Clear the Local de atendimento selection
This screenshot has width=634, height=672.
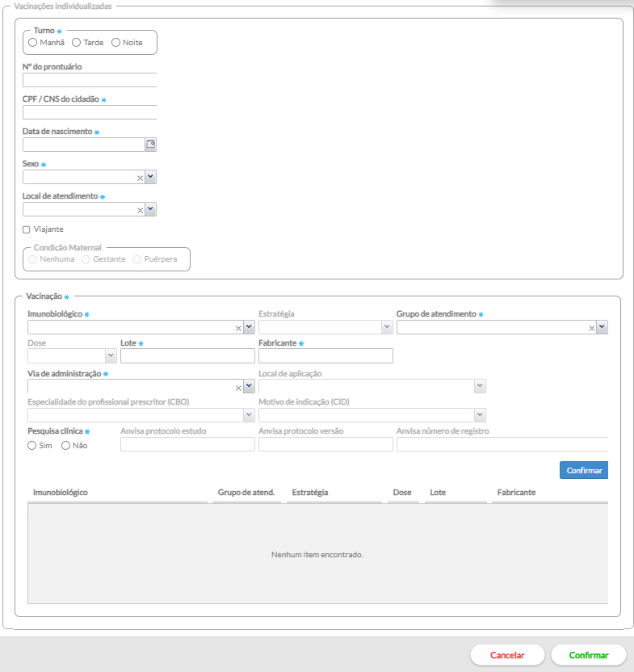(140, 210)
